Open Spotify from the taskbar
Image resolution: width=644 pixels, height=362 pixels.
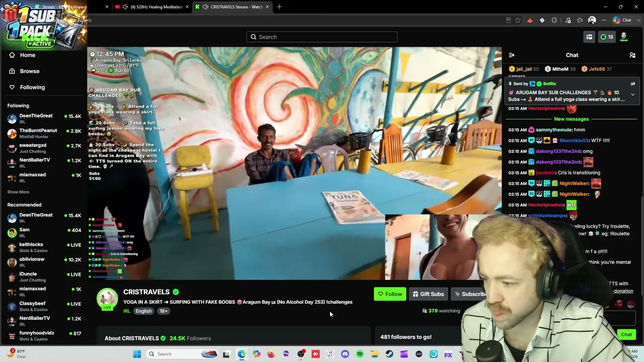(x=360, y=354)
